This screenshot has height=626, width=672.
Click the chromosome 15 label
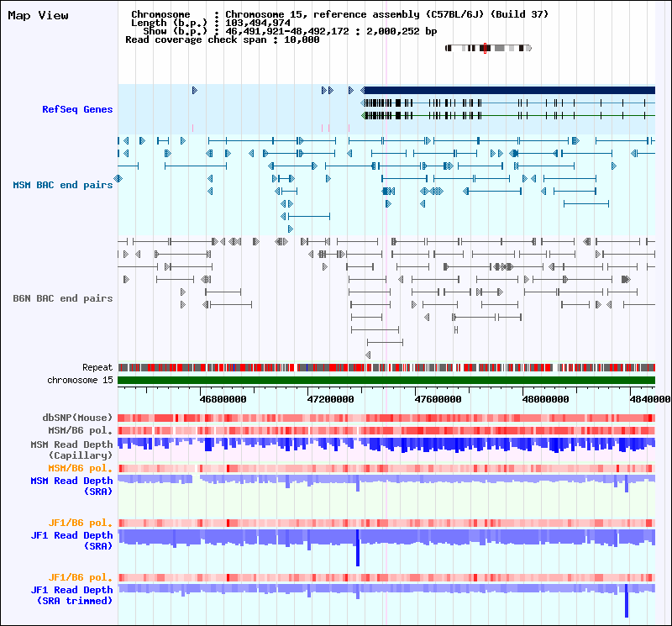click(x=80, y=380)
